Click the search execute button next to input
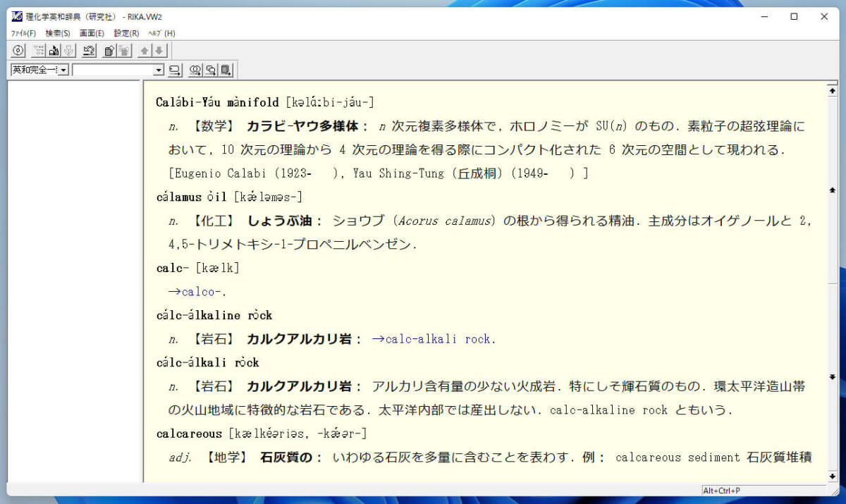Image resolution: width=846 pixels, height=504 pixels. [175, 70]
